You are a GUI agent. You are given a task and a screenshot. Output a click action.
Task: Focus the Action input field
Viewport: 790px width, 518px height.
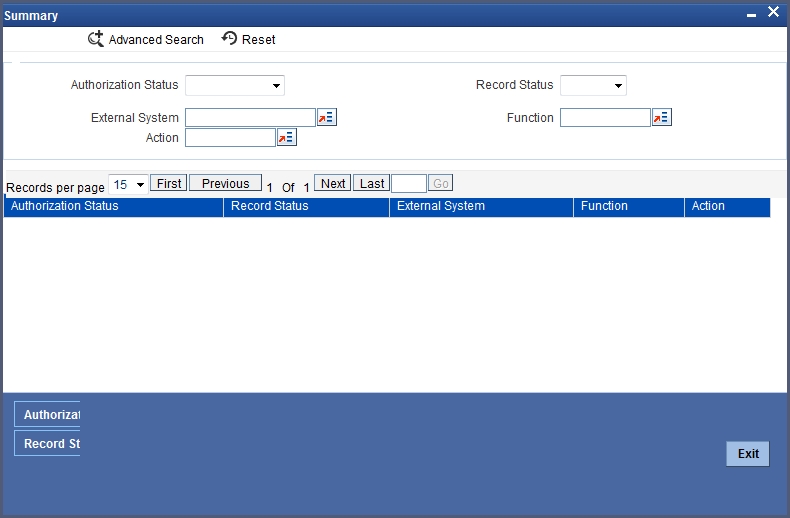[x=230, y=138]
